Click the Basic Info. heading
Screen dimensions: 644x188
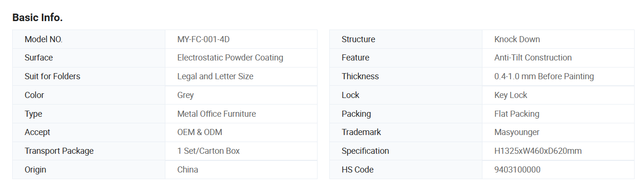point(38,18)
